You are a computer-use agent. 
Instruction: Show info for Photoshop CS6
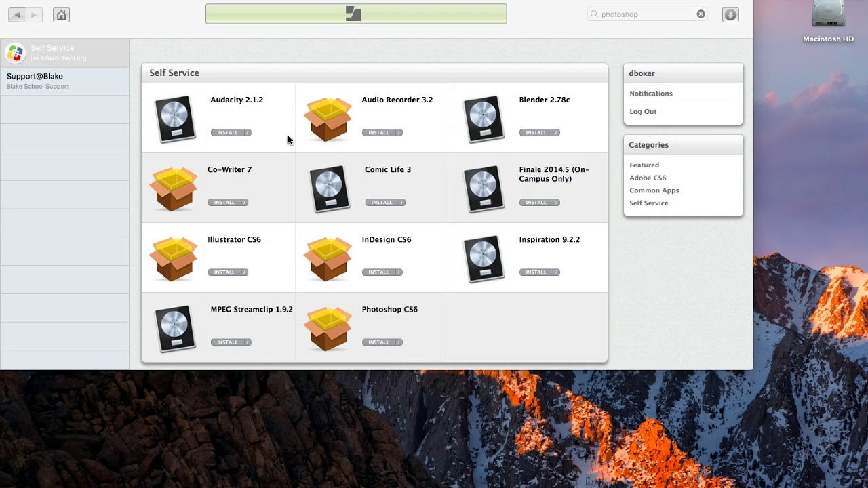(x=399, y=342)
